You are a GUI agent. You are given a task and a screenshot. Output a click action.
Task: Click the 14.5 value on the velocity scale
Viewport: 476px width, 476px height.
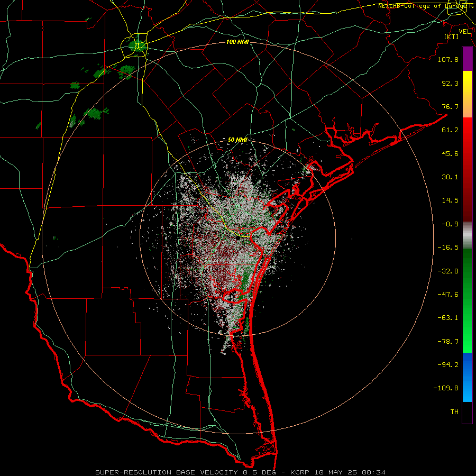tap(450, 200)
